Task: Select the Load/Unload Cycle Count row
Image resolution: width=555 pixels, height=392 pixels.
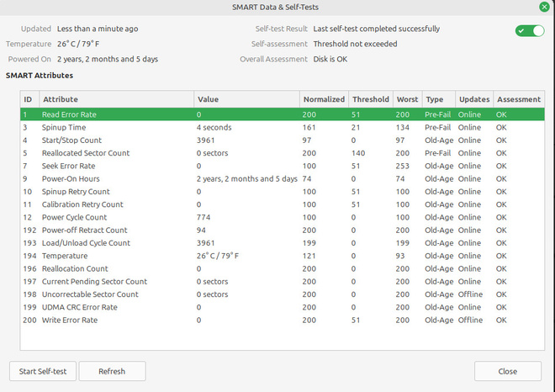Action: tap(282, 243)
